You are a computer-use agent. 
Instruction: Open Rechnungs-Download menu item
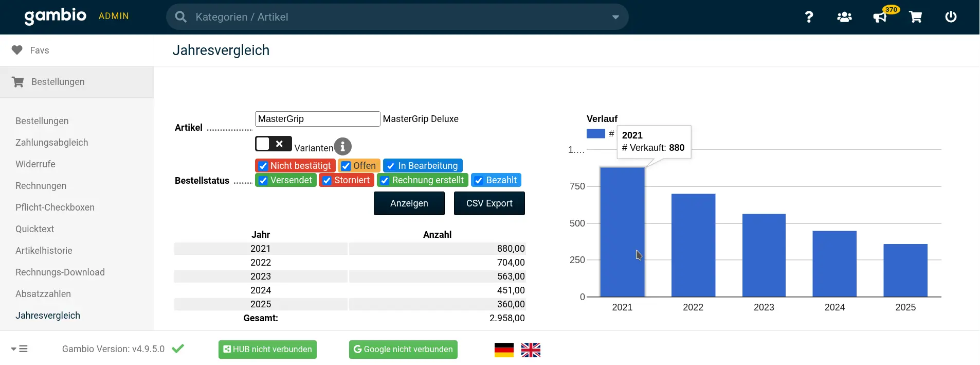click(60, 272)
